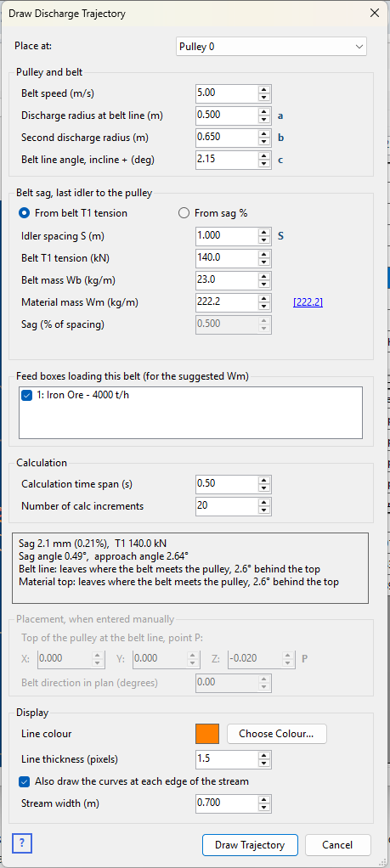390x868 pixels.
Task: Click the Number of calc increments field
Action: [x=226, y=506]
